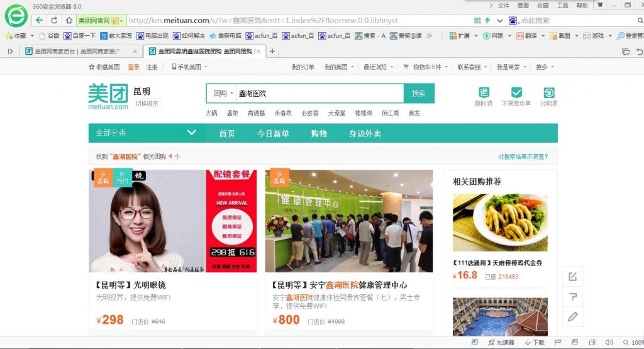Open the tab list icon at the right of the tab bar

[626, 52]
